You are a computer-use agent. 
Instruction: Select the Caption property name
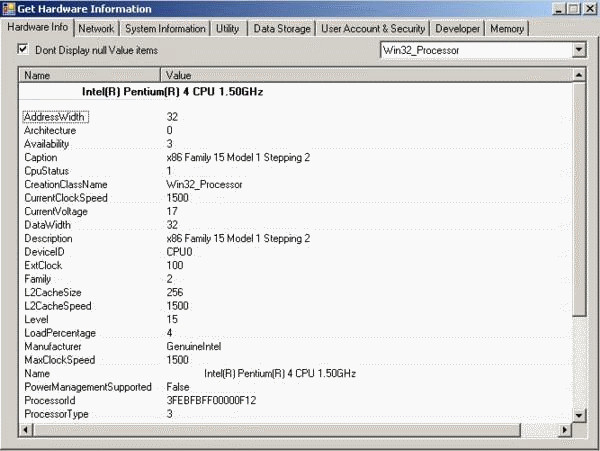point(41,157)
